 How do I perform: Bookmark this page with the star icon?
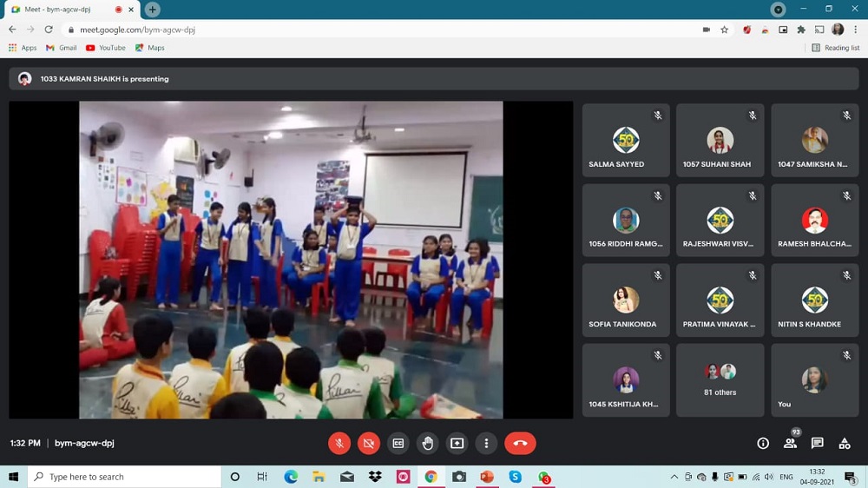724,30
